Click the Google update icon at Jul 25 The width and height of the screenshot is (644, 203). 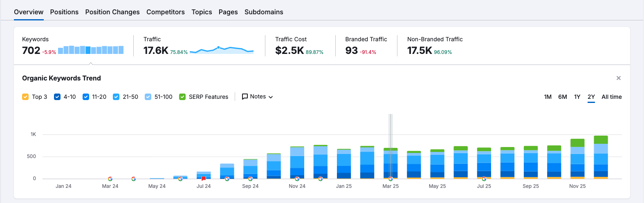click(484, 179)
